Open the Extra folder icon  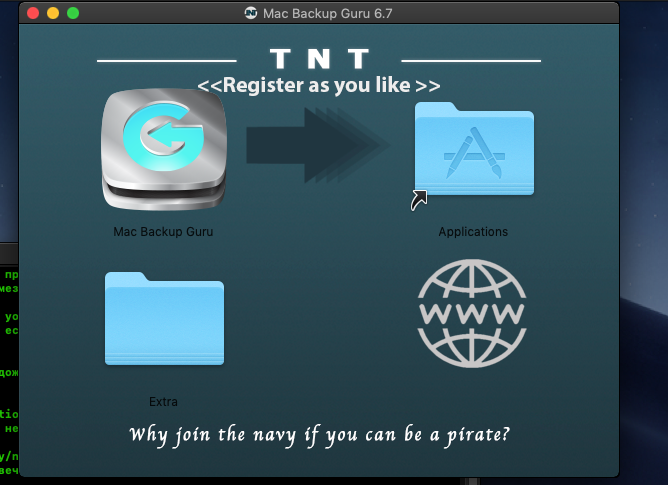click(164, 318)
